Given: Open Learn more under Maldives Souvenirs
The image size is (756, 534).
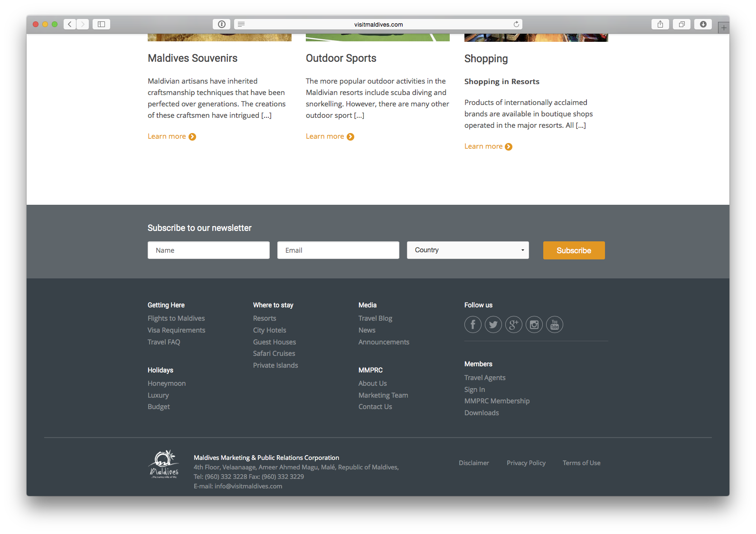Looking at the screenshot, I should point(167,136).
